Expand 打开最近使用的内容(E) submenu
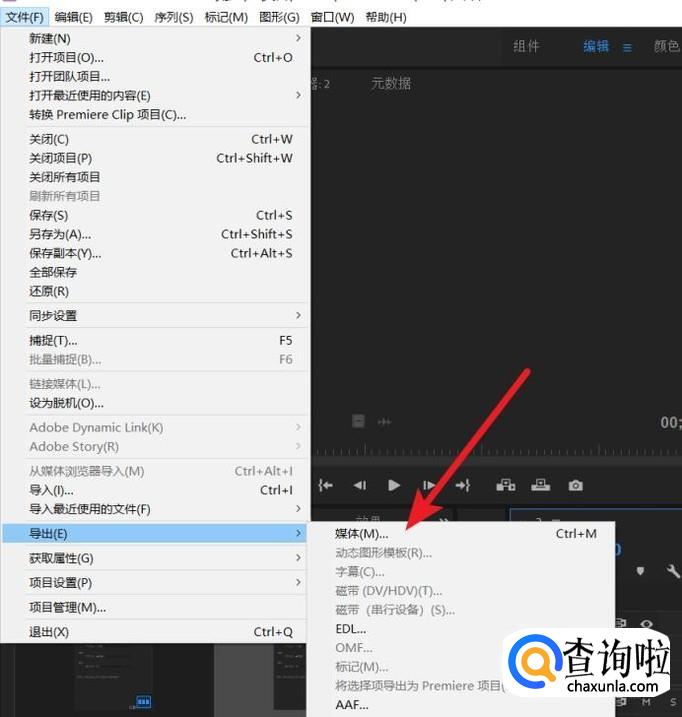Screen dimensions: 682x717 155,96
